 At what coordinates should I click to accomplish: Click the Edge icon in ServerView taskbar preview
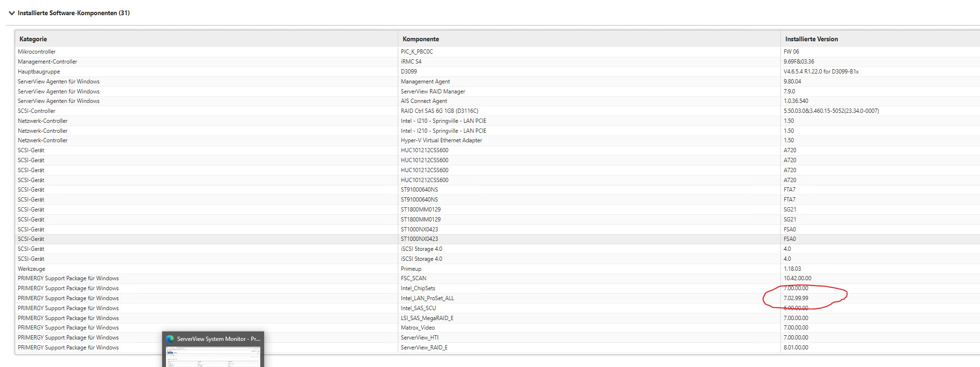pos(170,339)
